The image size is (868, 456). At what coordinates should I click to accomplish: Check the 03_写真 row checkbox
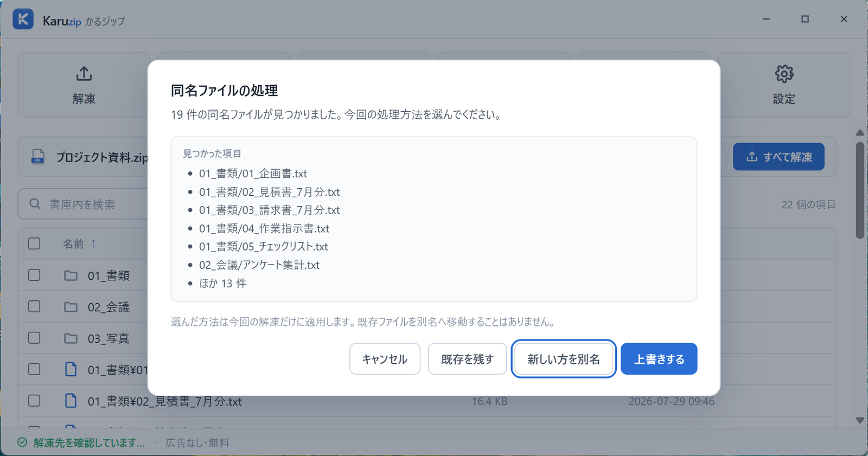click(34, 338)
